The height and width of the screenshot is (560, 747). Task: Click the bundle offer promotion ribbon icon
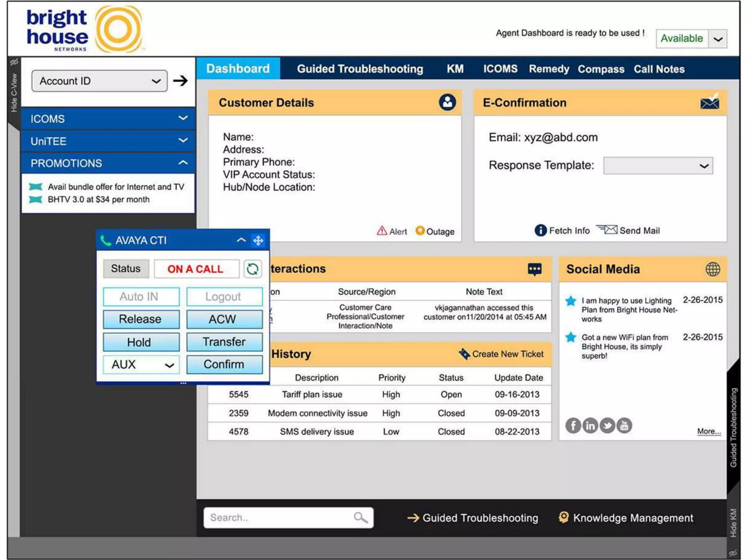pos(35,187)
